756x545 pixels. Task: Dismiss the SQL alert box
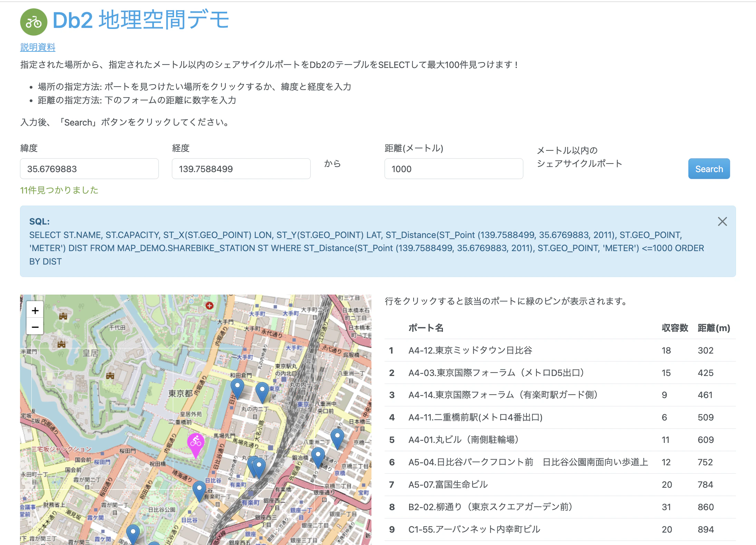(x=722, y=221)
